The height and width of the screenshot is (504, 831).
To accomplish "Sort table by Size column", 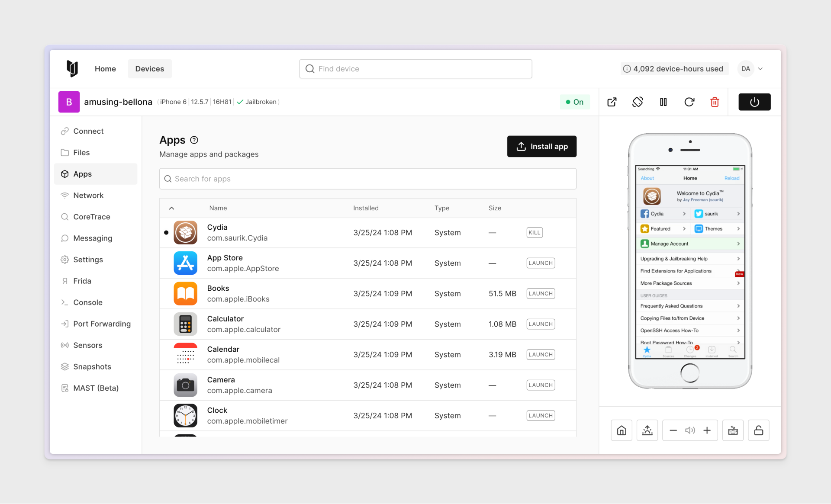I will point(495,208).
